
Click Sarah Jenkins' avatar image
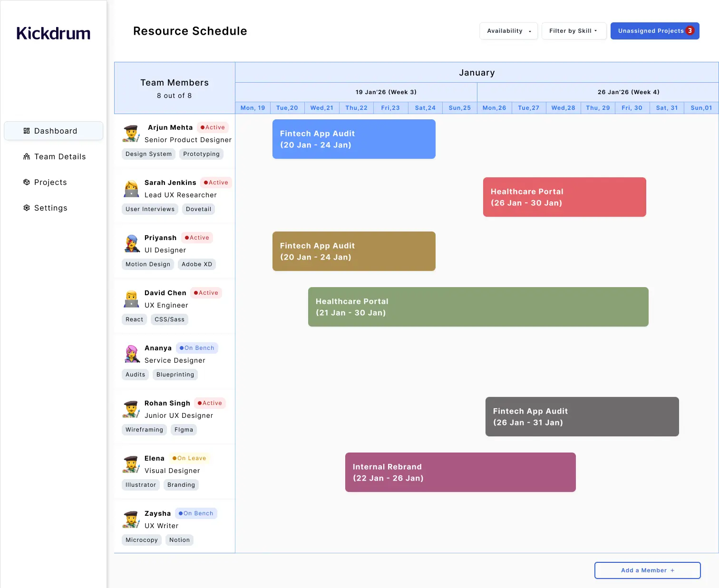coord(131,188)
